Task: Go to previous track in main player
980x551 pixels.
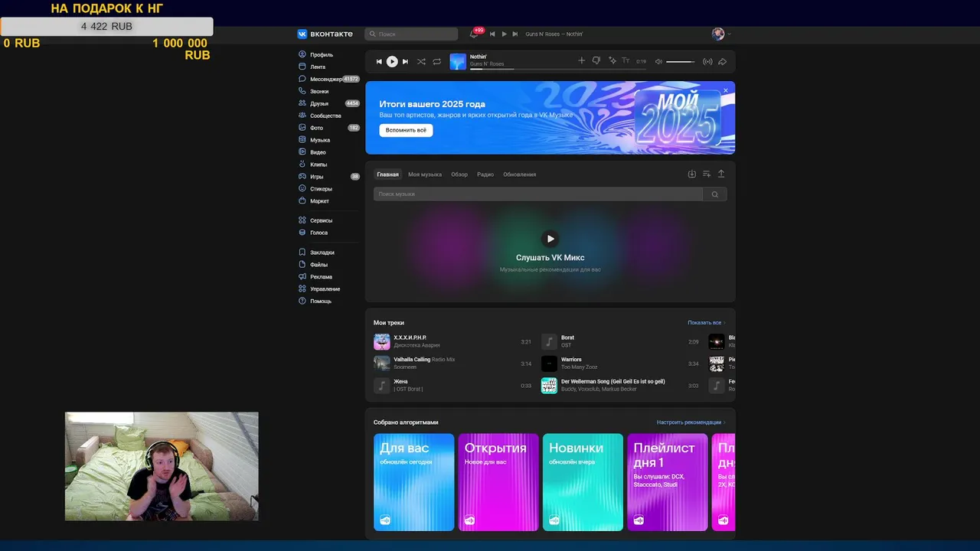Action: pyautogui.click(x=379, y=61)
